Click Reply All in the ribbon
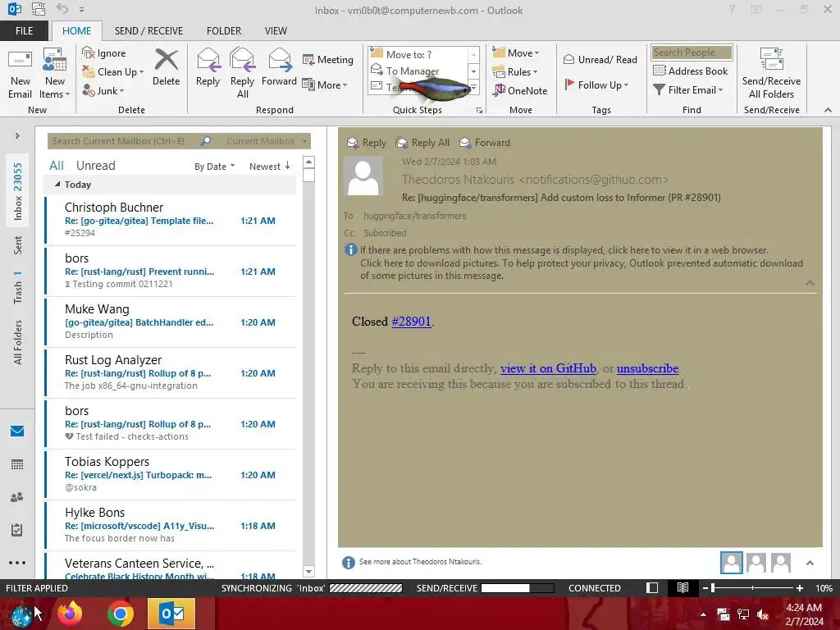840x630 pixels. click(242, 74)
